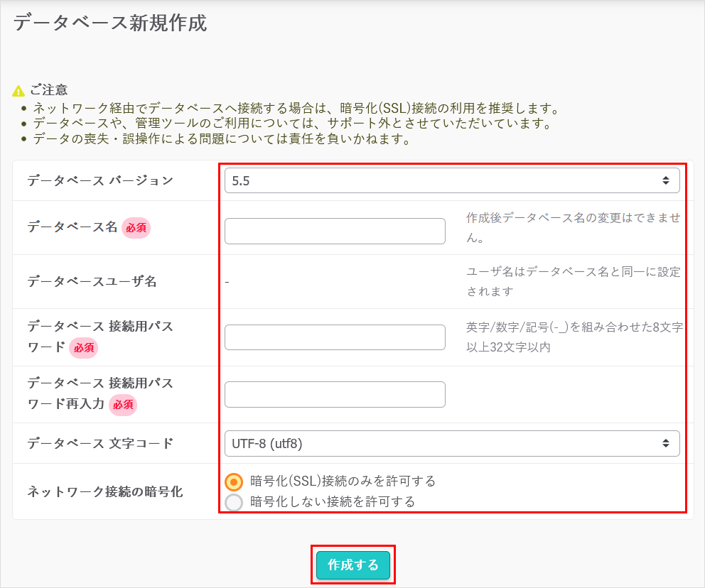Expand the 文字コード dropdown showing UTF-8
This screenshot has height=588, width=705.
(451, 444)
